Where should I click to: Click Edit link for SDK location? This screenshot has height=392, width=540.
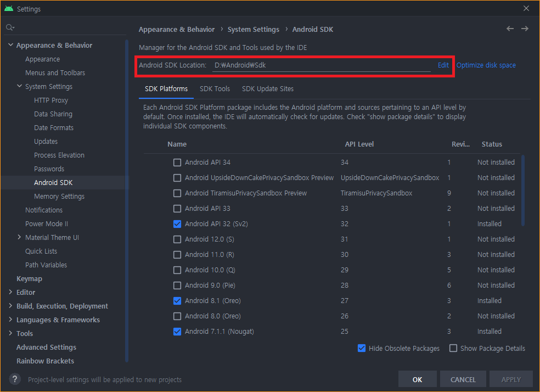[443, 65]
